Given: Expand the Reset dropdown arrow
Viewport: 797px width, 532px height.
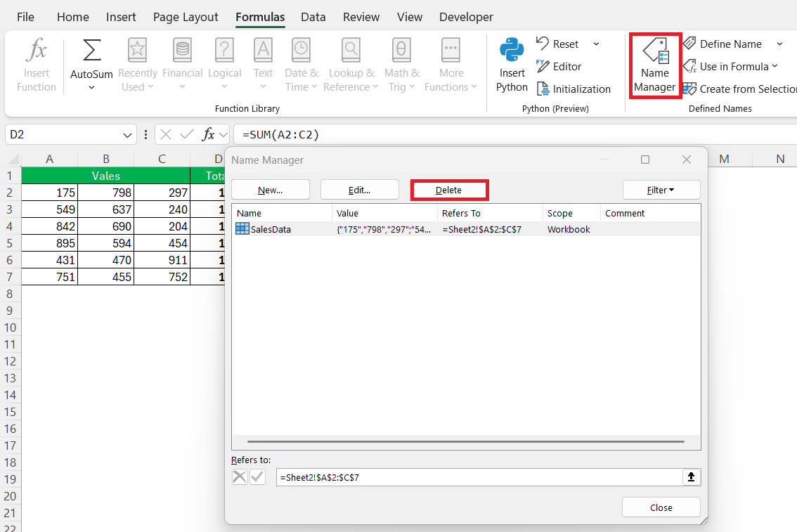Looking at the screenshot, I should click(x=596, y=44).
